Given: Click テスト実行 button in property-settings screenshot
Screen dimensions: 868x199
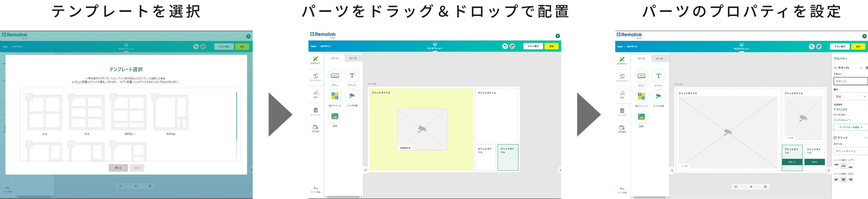Looking at the screenshot, I should point(840,46).
